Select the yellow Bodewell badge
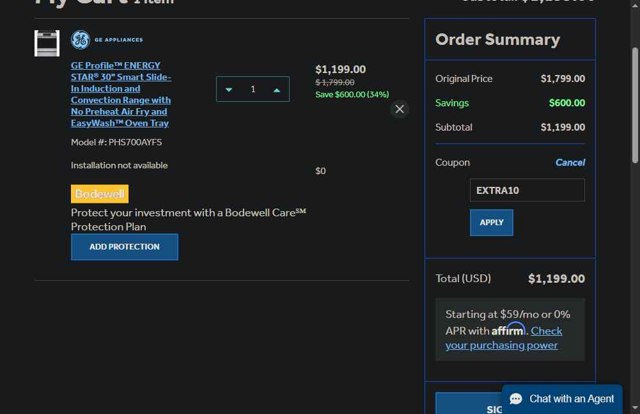This screenshot has width=640, height=414. pos(100,194)
